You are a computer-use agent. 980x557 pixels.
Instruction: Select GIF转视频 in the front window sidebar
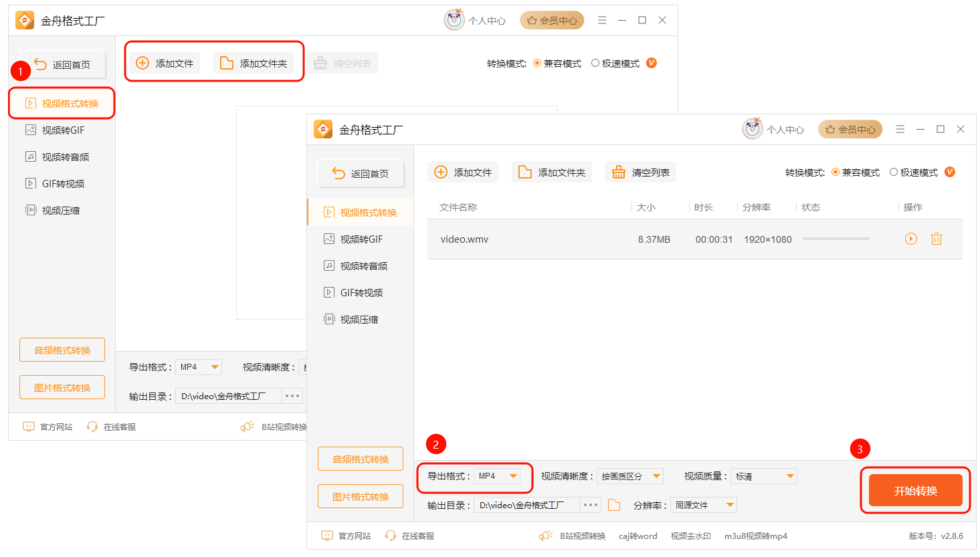point(361,292)
